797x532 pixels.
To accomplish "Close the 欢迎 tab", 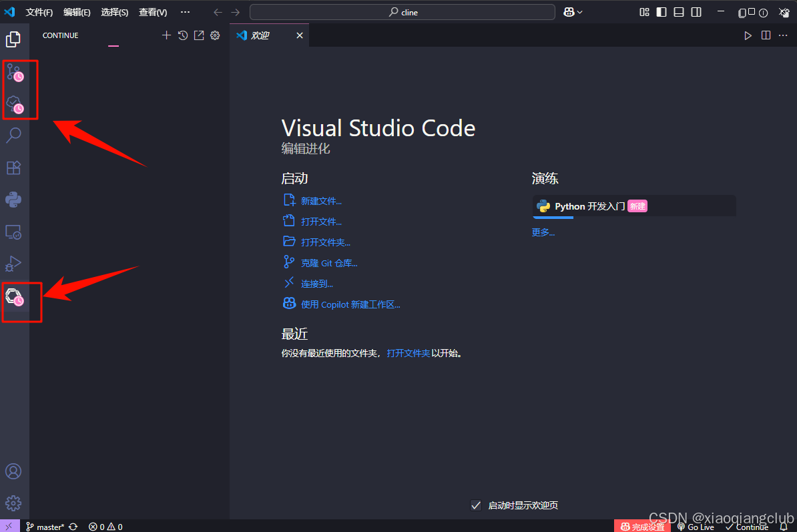I will 300,35.
